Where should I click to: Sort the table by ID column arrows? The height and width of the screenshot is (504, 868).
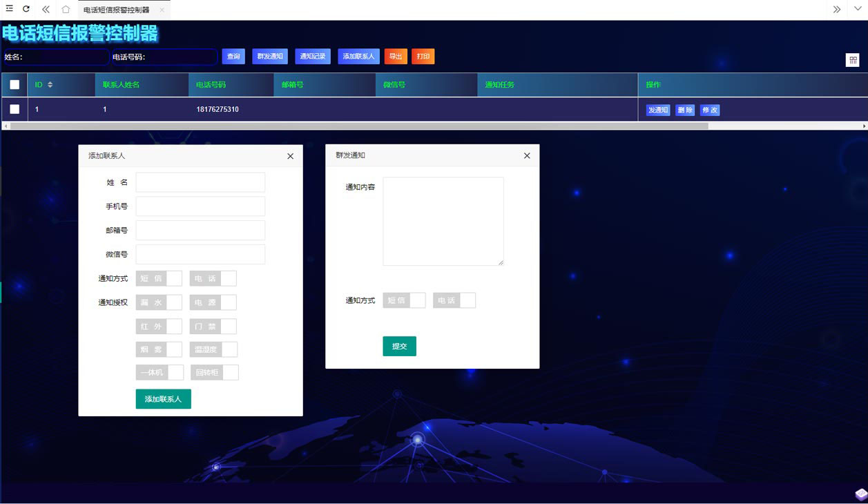(x=50, y=85)
